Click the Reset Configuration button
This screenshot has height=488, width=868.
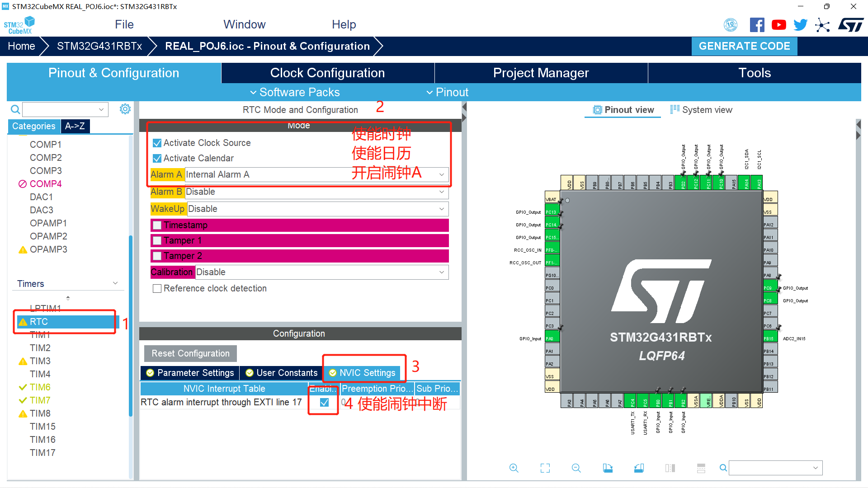[x=190, y=353]
